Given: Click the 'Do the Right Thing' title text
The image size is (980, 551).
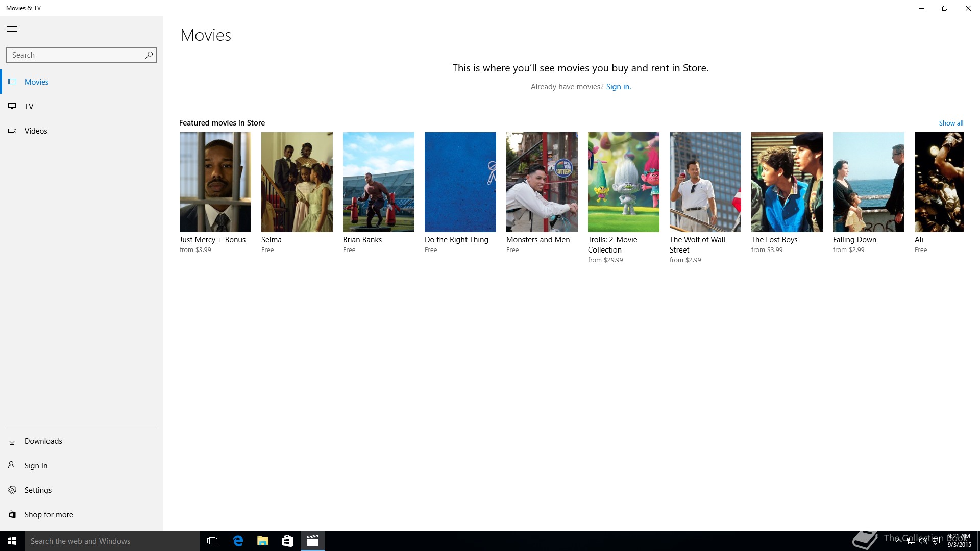Looking at the screenshot, I should click(456, 240).
